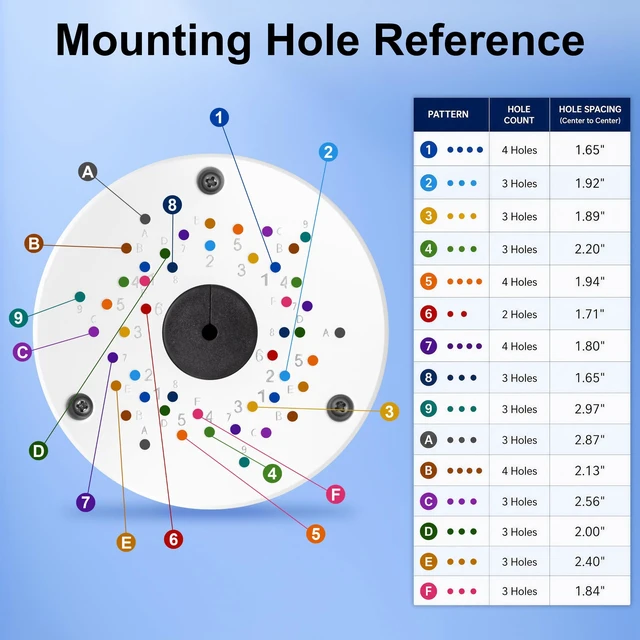Click the teal callout marker 9 beside the plate
640x640 pixels.
click(18, 318)
